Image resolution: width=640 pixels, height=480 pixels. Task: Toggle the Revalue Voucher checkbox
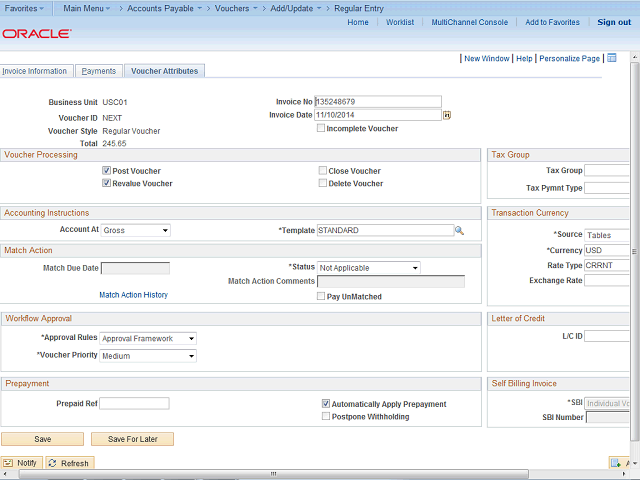click(x=107, y=183)
